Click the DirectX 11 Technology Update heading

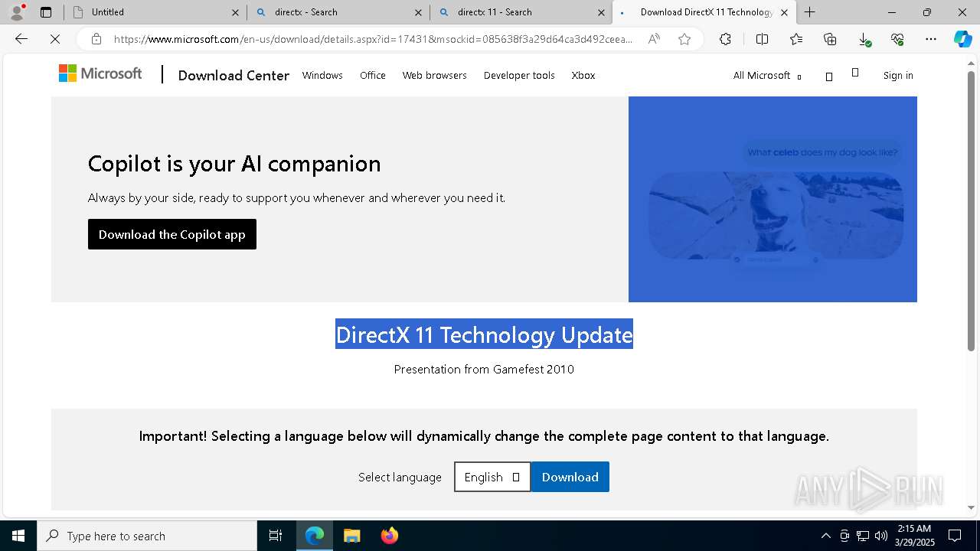click(x=484, y=334)
